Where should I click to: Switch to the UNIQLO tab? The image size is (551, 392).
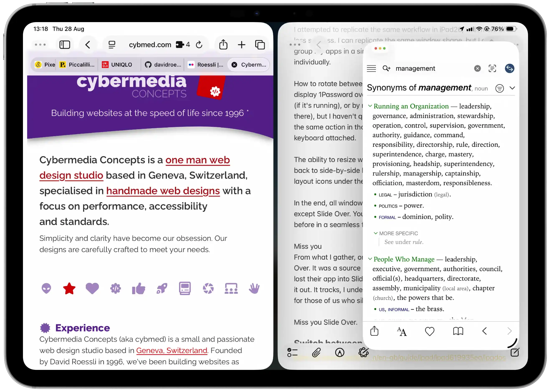(117, 65)
